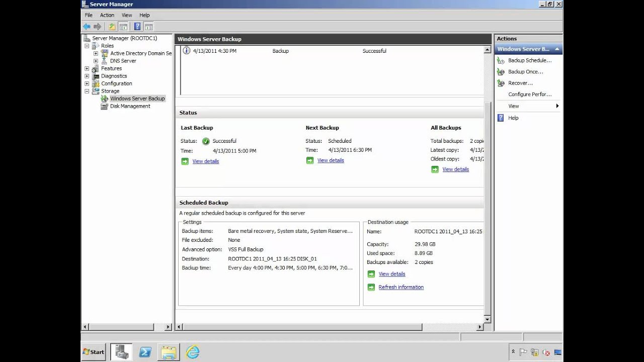Select Server Manager (ROOTDC1) root node
Viewport: 644px width, 362px height.
point(124,38)
